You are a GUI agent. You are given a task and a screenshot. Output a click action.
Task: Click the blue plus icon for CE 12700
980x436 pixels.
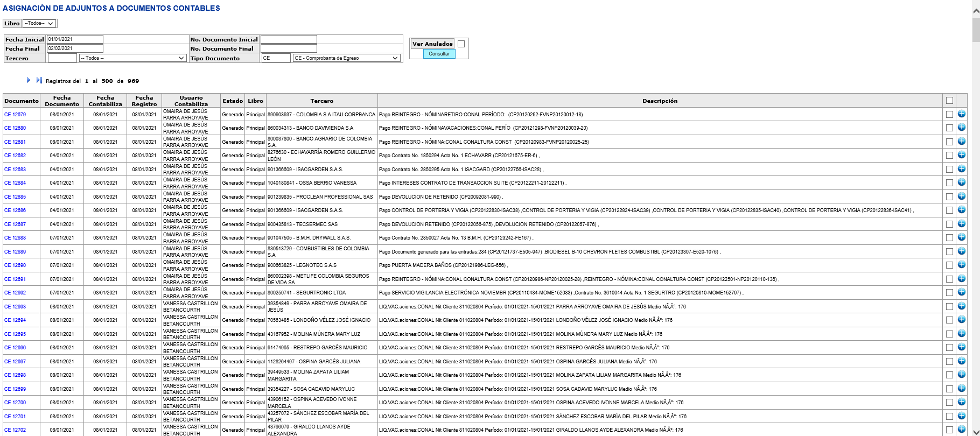(961, 402)
